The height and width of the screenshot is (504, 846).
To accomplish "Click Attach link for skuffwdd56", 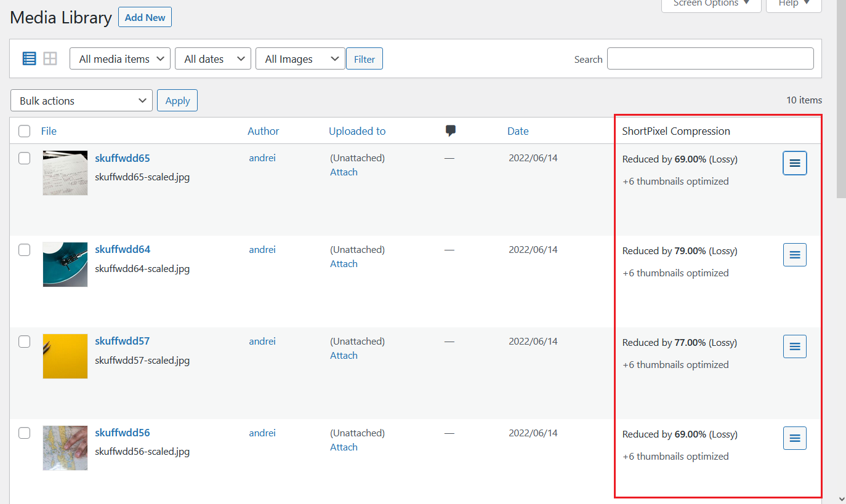I will pos(344,447).
